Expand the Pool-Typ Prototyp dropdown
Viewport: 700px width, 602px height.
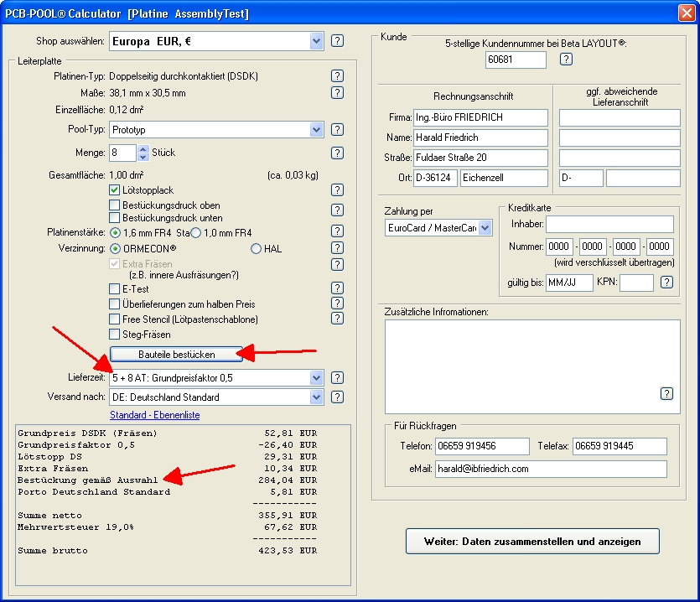pyautogui.click(x=316, y=130)
